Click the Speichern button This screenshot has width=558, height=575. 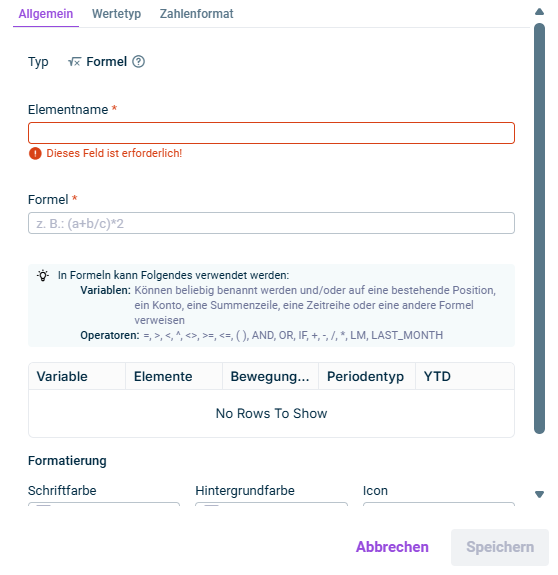click(500, 547)
